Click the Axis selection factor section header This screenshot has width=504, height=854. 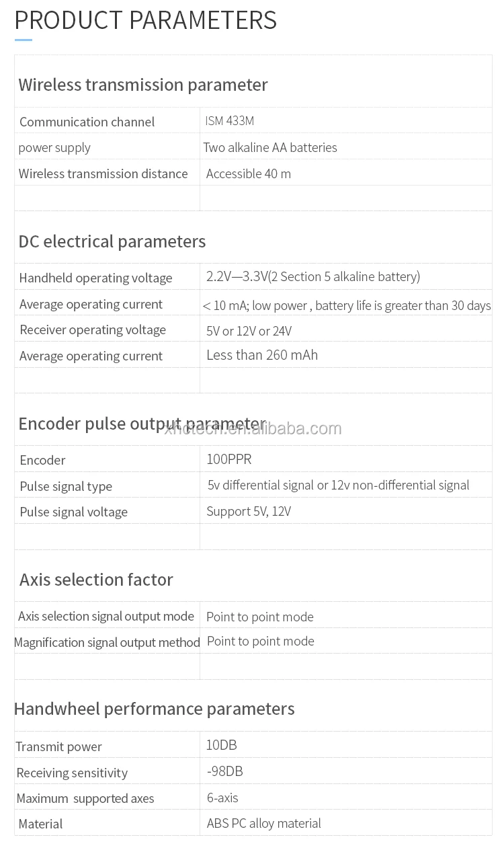(96, 580)
